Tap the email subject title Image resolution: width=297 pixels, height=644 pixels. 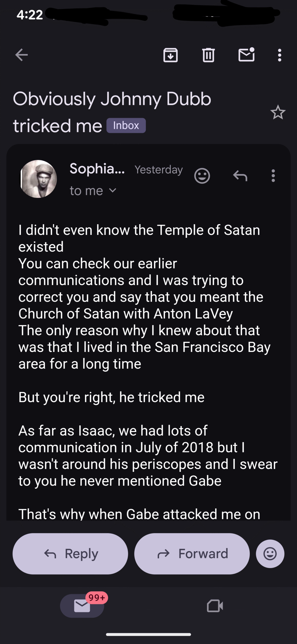(x=112, y=112)
